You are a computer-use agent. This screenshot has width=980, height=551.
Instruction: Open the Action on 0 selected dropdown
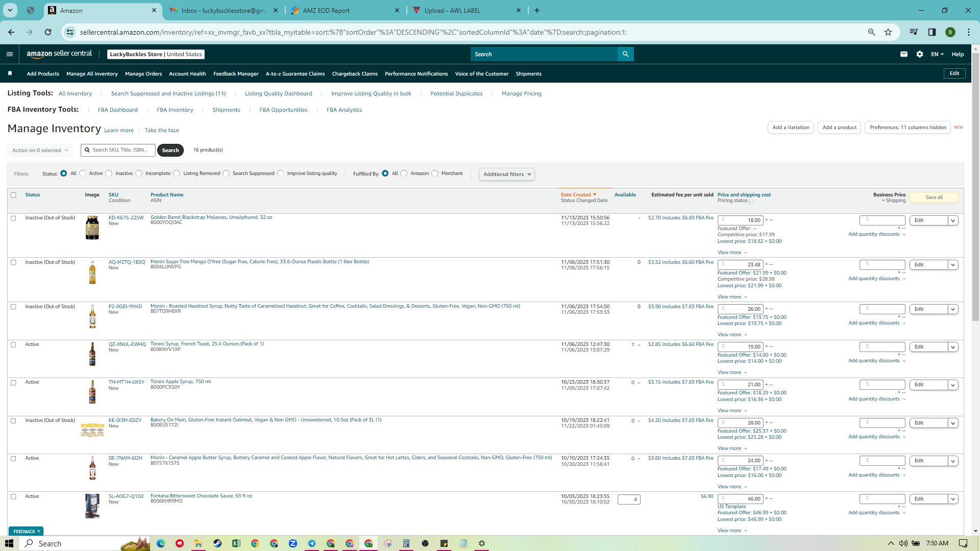(40, 151)
